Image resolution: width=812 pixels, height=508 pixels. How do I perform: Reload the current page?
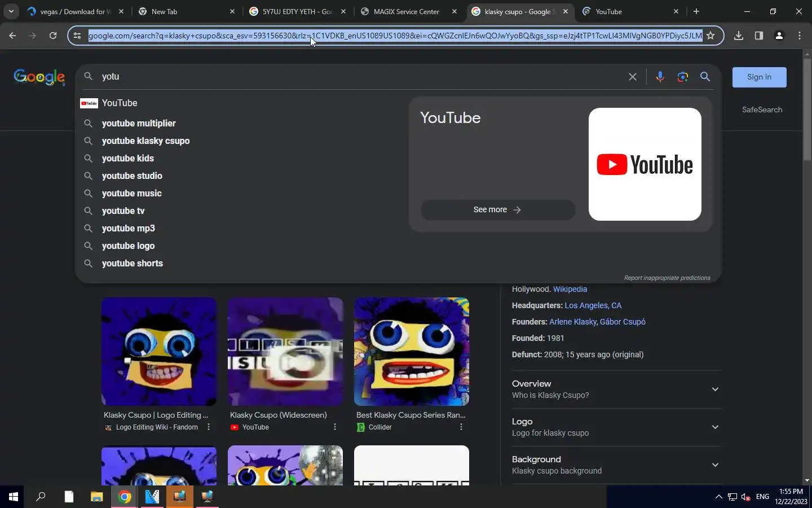tap(53, 36)
